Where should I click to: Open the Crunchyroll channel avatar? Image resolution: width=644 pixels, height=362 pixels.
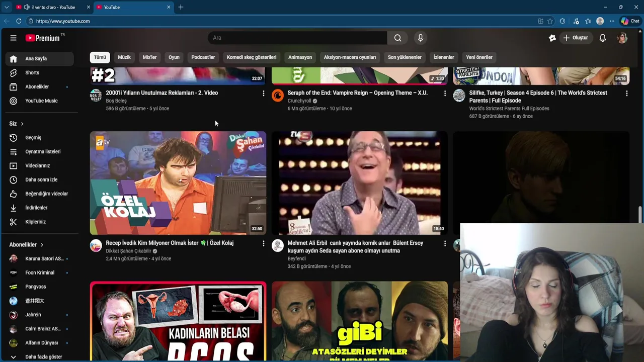[278, 96]
